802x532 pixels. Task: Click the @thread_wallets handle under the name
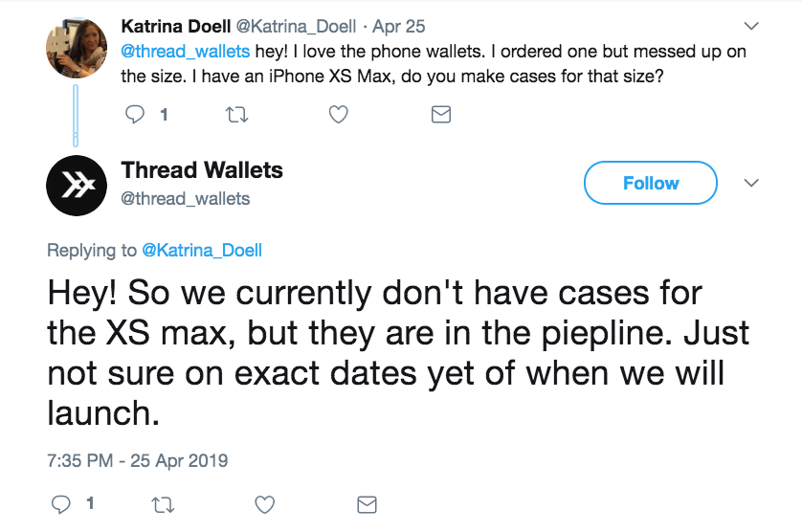coord(186,199)
